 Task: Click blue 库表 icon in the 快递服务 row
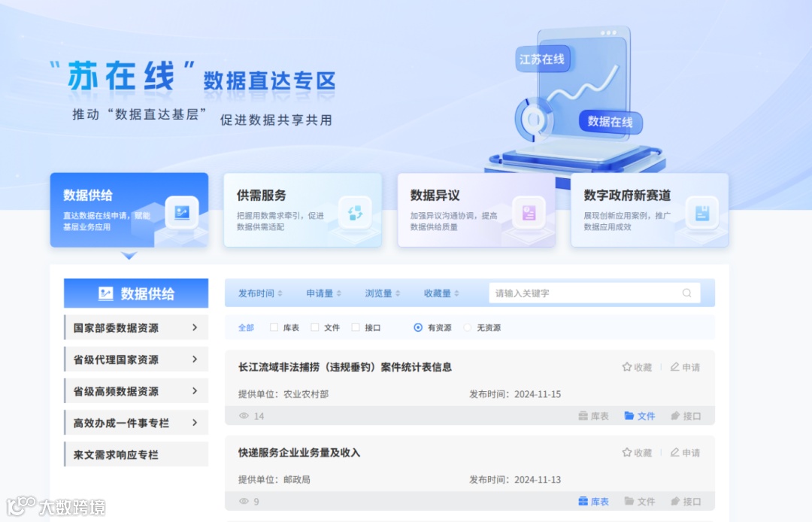coord(583,501)
